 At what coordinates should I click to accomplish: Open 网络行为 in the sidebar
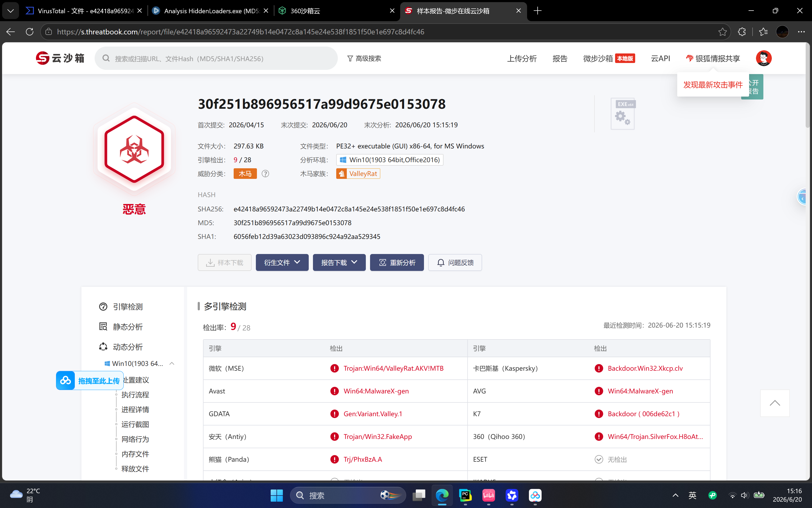(x=135, y=439)
